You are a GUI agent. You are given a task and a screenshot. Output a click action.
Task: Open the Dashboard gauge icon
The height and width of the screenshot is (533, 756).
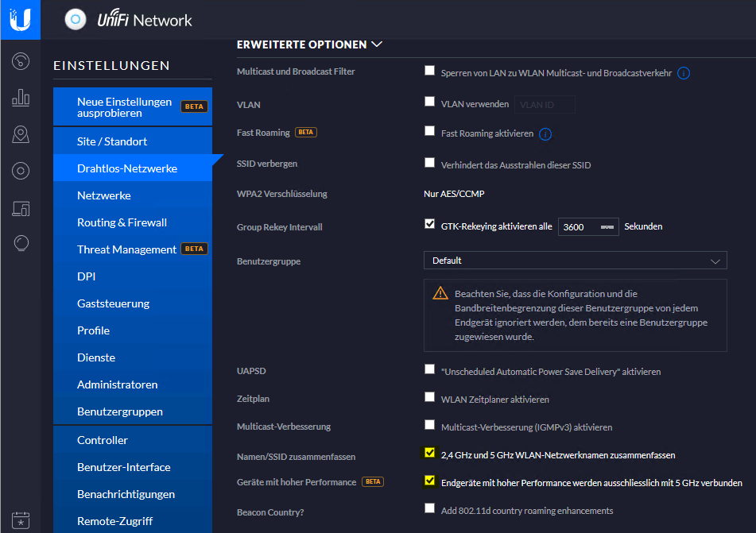coord(21,61)
